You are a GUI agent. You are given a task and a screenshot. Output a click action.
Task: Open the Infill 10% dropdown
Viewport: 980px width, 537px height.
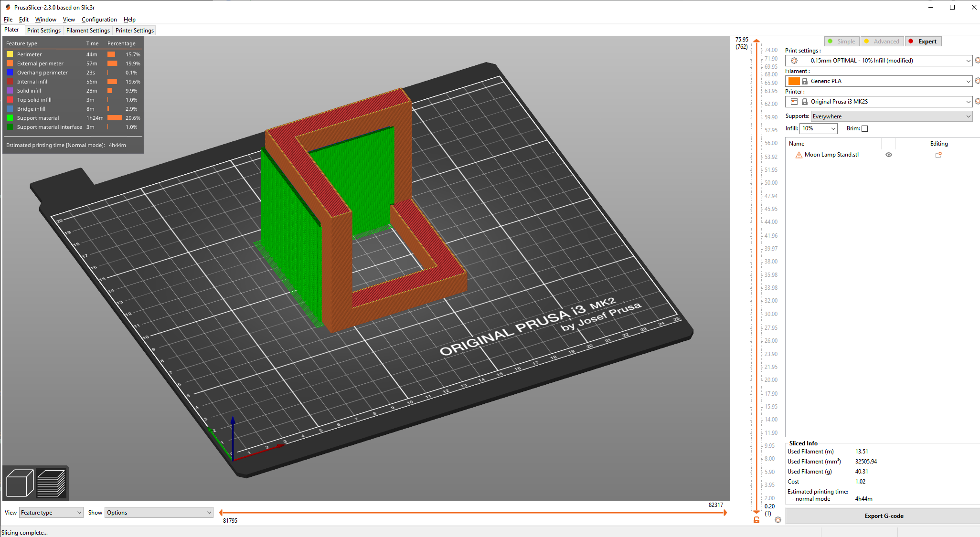(x=819, y=128)
